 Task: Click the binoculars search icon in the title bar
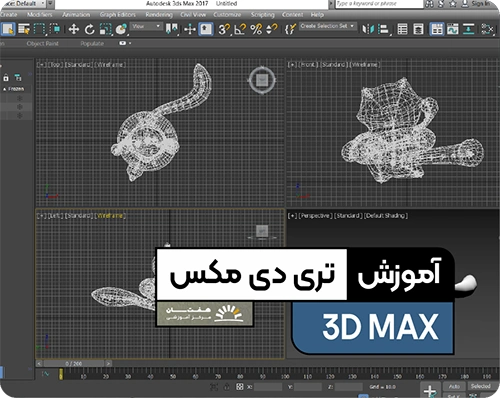pos(430,4)
